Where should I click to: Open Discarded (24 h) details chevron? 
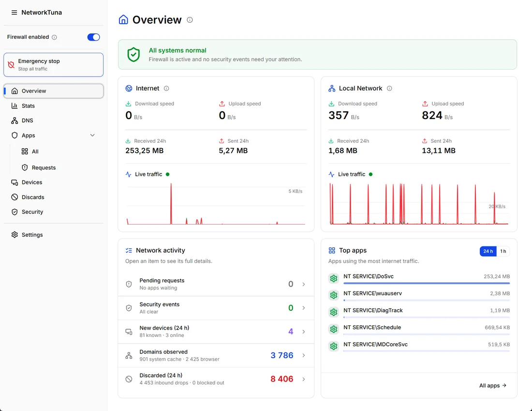304,379
